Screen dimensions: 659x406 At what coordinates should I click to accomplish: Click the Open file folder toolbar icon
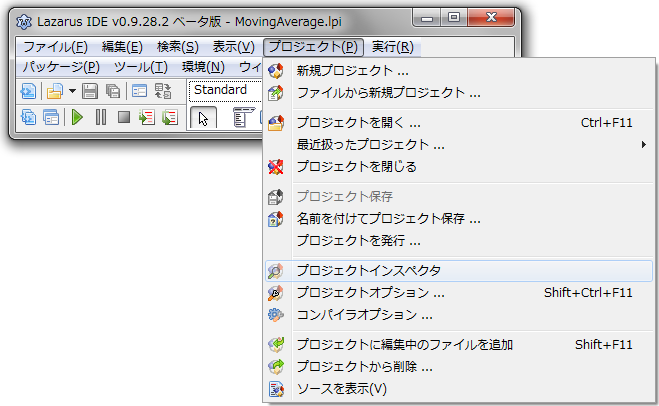[x=55, y=91]
